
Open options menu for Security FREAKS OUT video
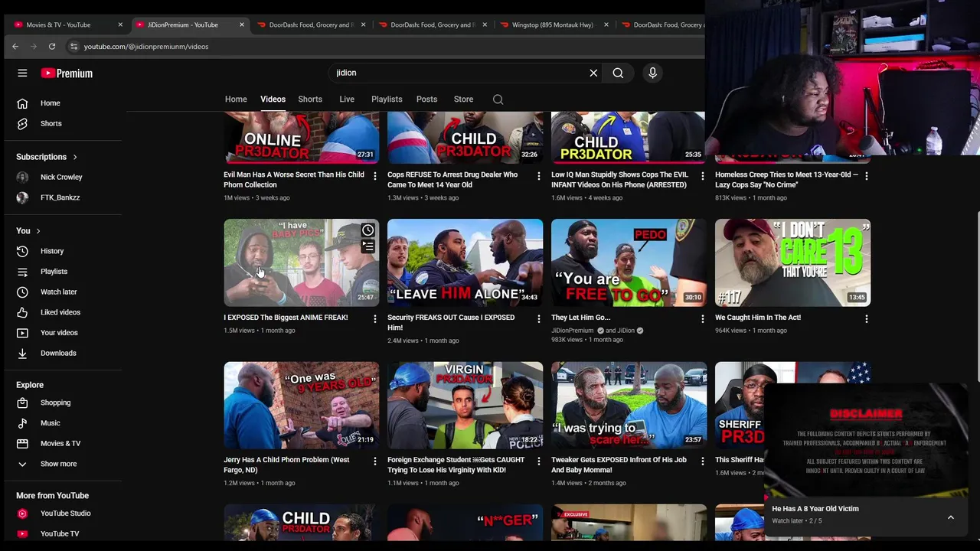(538, 318)
